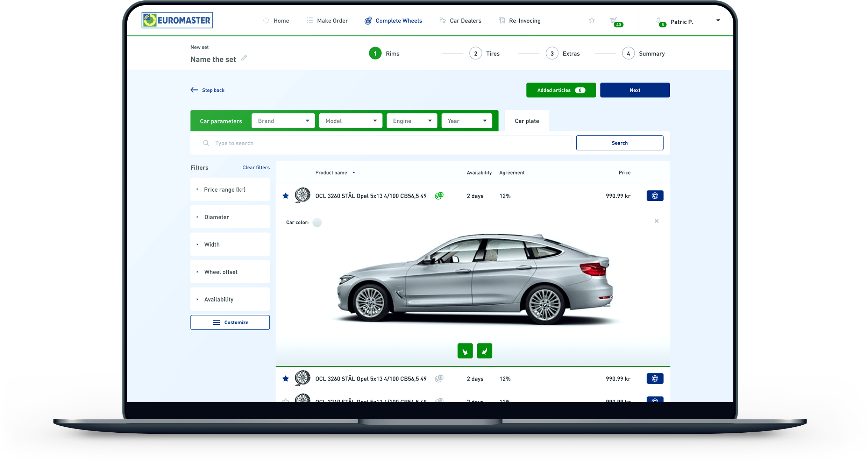
Task: Expand the Diameter filter
Action: tap(230, 217)
